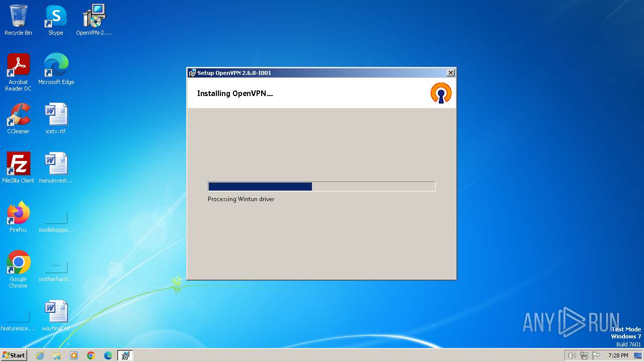Open media player taskbar icon
The image size is (644, 362).
(x=74, y=355)
